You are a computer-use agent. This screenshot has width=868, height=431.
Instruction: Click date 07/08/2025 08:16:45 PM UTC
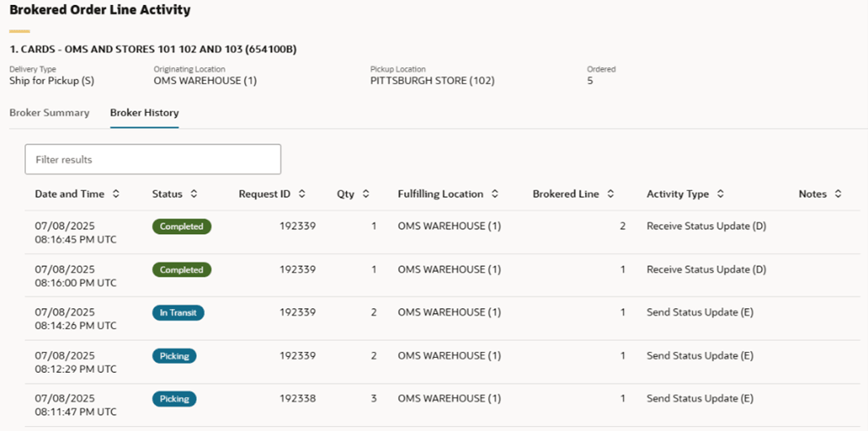coord(76,233)
